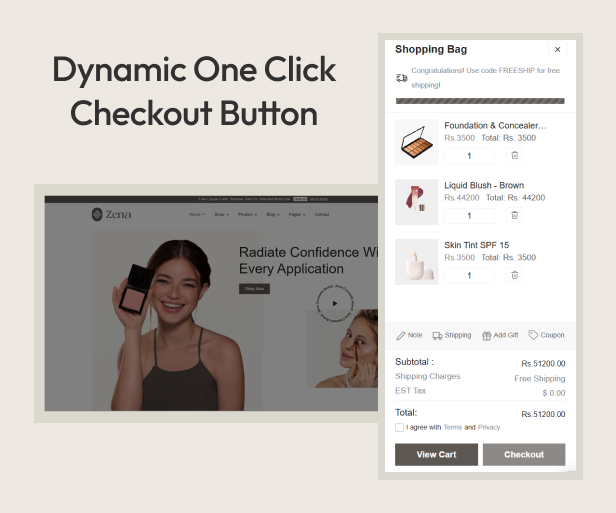The width and height of the screenshot is (616, 513).
Task: Expand the Product menu dropdown
Action: coord(246,214)
